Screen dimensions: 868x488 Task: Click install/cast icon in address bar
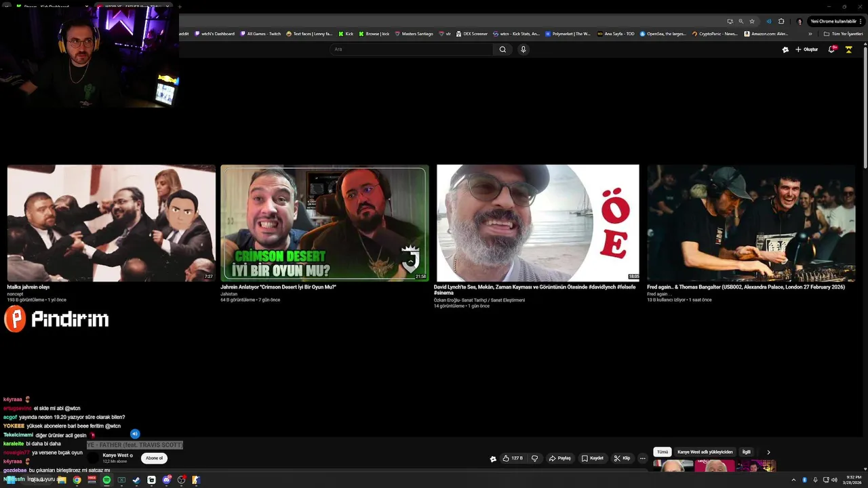730,21
